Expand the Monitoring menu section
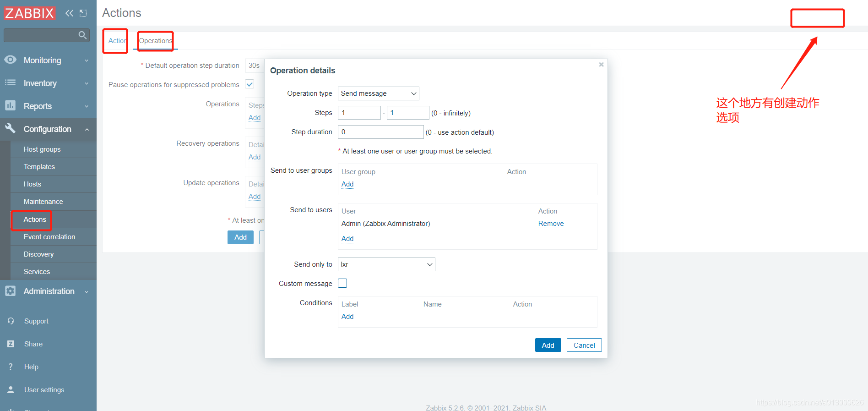This screenshot has width=868, height=411. pyautogui.click(x=48, y=60)
